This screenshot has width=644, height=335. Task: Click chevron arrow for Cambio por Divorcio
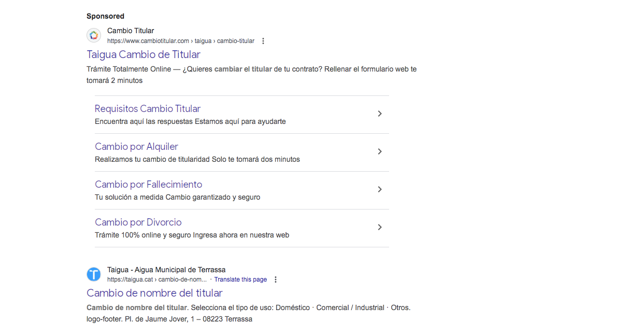[x=379, y=227]
